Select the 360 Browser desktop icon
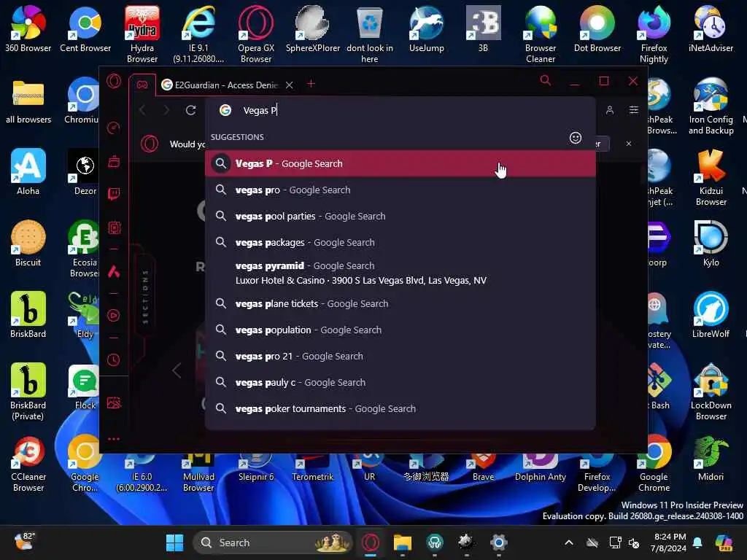The image size is (747, 560). (28, 28)
